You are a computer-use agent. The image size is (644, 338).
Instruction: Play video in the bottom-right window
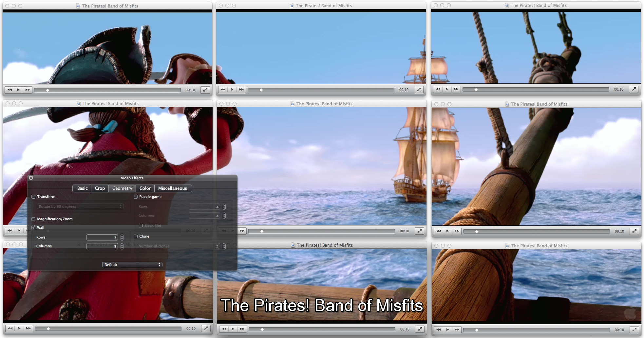[x=448, y=329]
